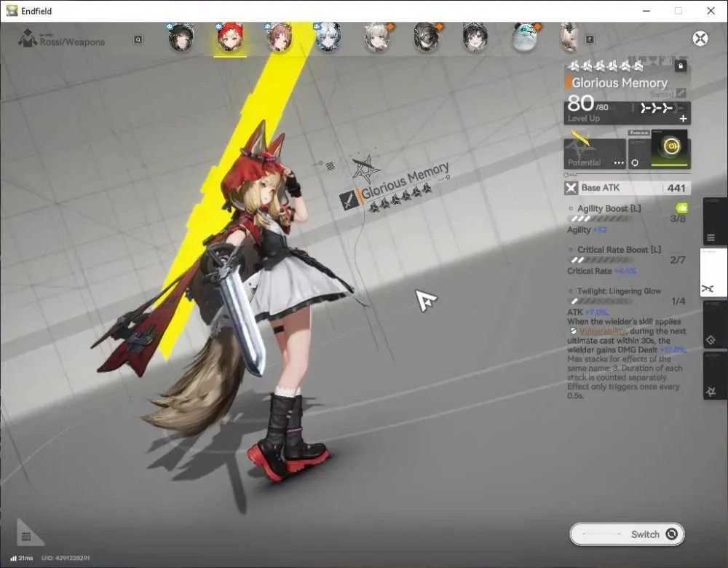Open the glowing yellow essence gem slot

point(671,148)
